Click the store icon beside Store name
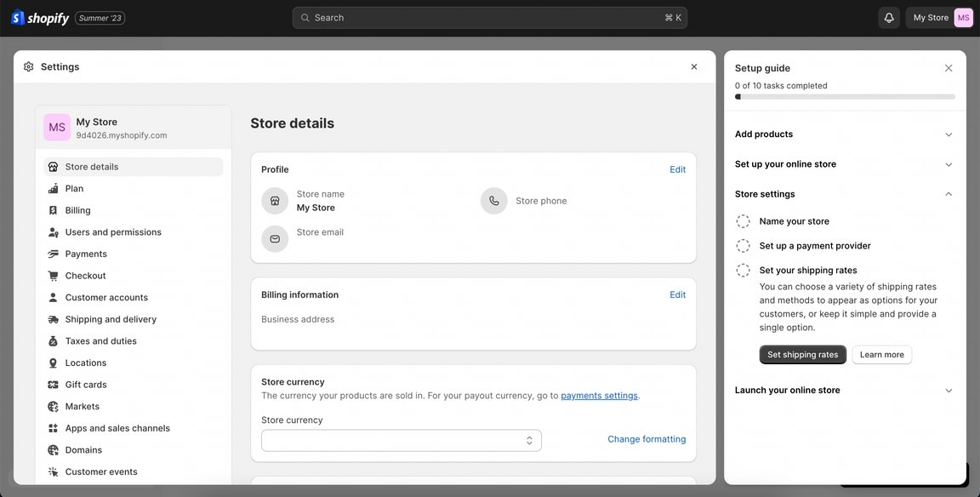This screenshot has width=980, height=497. pyautogui.click(x=275, y=201)
